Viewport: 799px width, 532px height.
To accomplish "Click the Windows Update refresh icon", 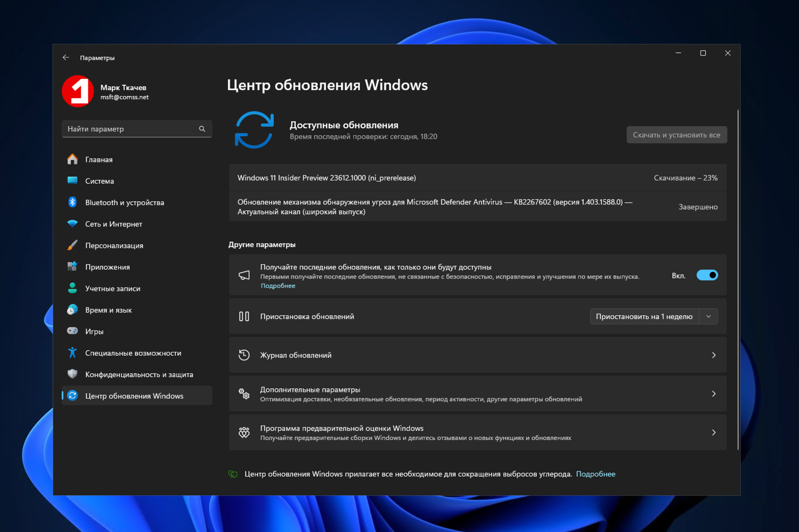I will tap(255, 129).
